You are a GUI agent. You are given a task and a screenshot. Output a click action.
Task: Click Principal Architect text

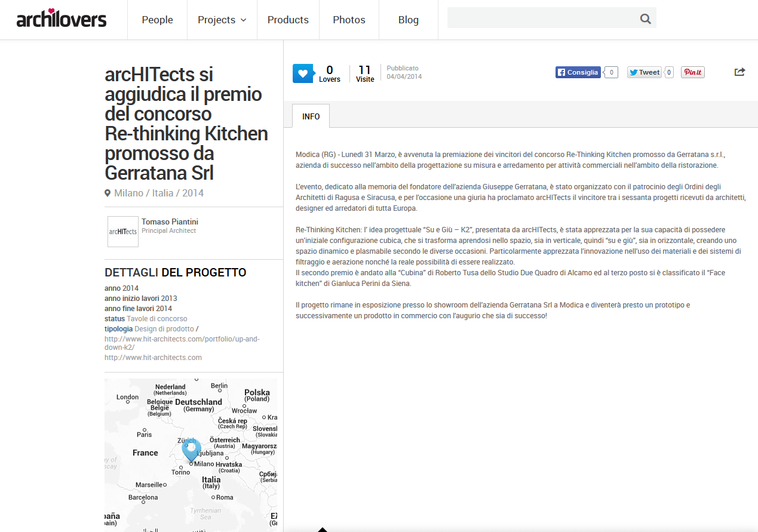169,230
